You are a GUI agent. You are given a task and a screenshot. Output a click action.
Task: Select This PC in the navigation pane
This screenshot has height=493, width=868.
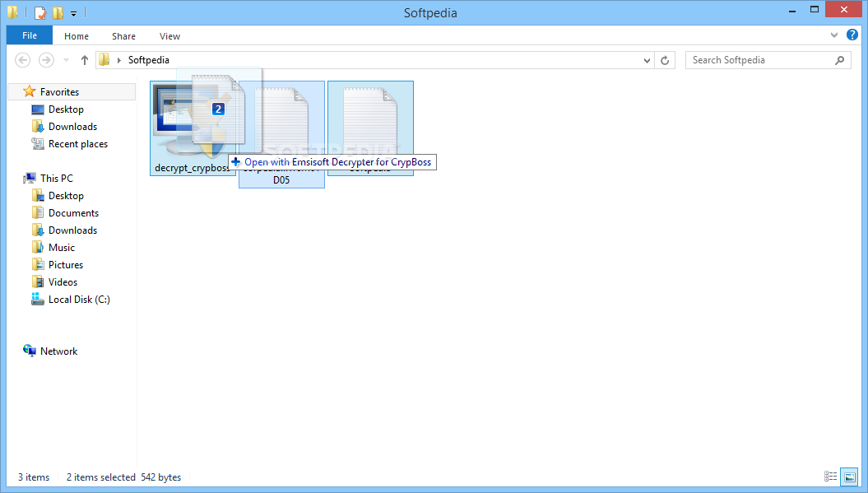click(x=57, y=178)
